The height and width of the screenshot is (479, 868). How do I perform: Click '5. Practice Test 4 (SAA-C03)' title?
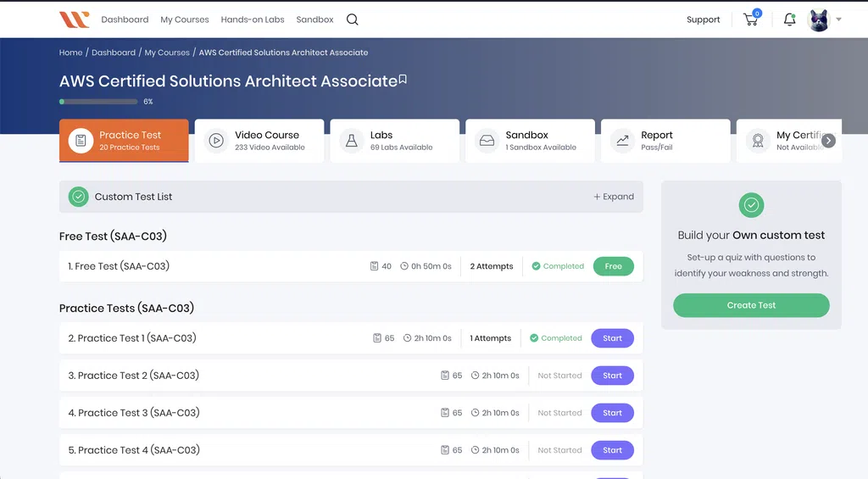[134, 450]
